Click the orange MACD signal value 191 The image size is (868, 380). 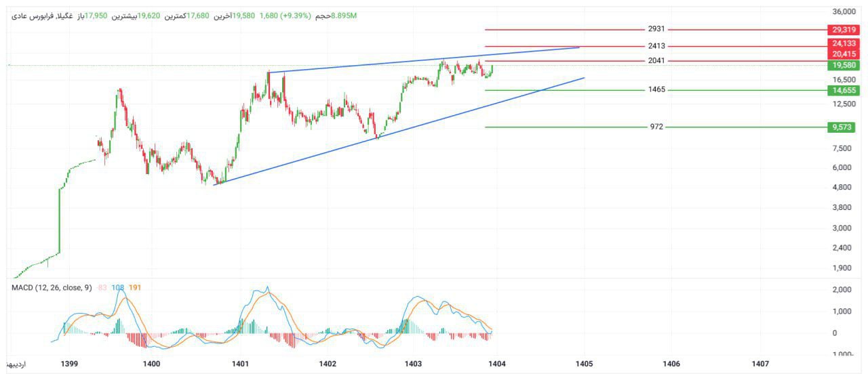coord(135,288)
